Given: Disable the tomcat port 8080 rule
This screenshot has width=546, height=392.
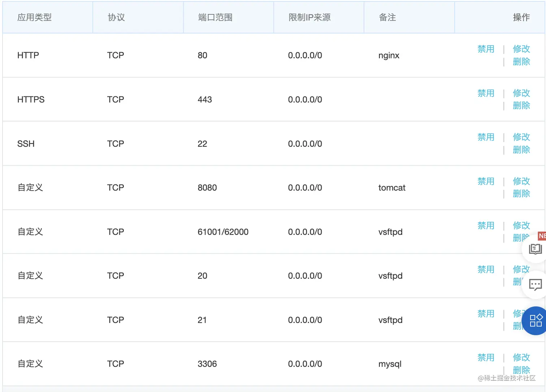Looking at the screenshot, I should click(486, 181).
